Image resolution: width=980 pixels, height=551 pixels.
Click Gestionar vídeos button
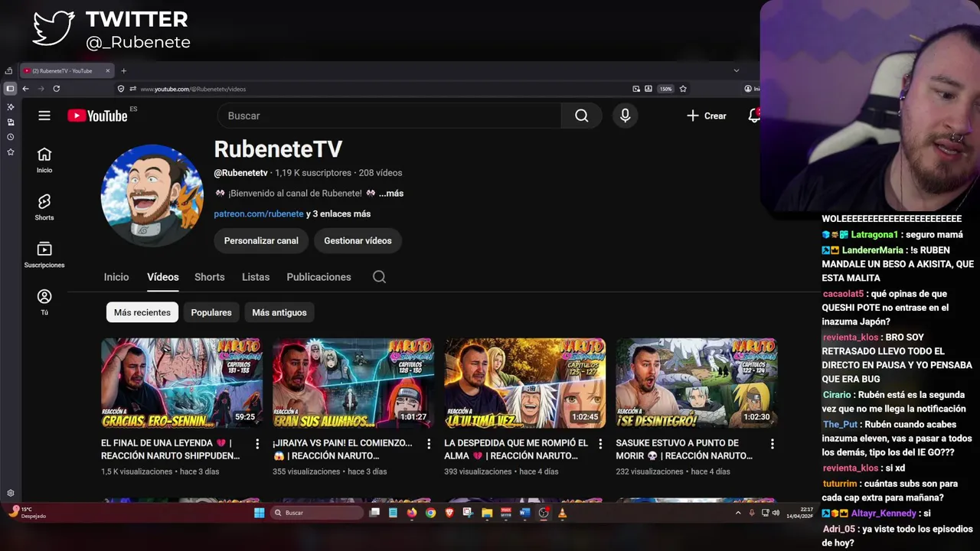pos(358,240)
